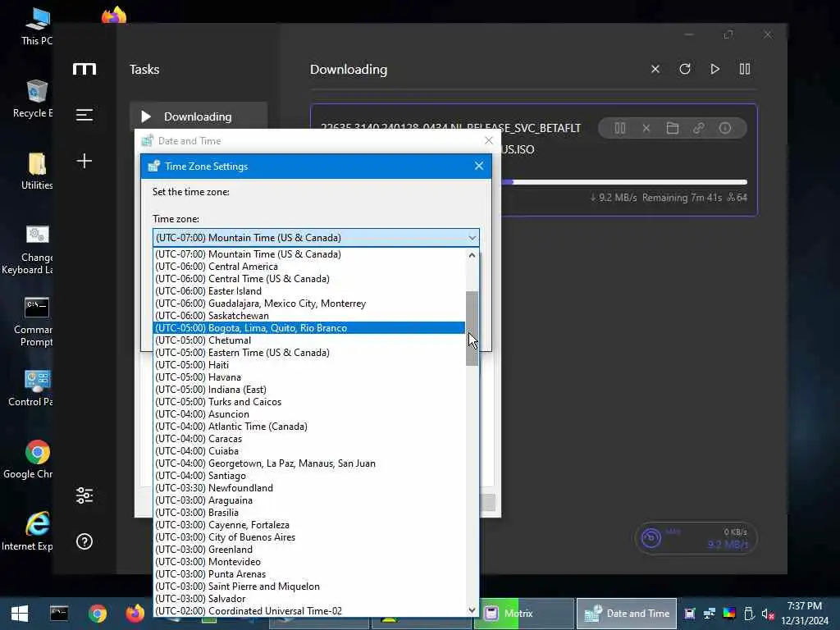
Task: Select Guadalajara, Mexico City, Monterrey
Action: click(309, 304)
